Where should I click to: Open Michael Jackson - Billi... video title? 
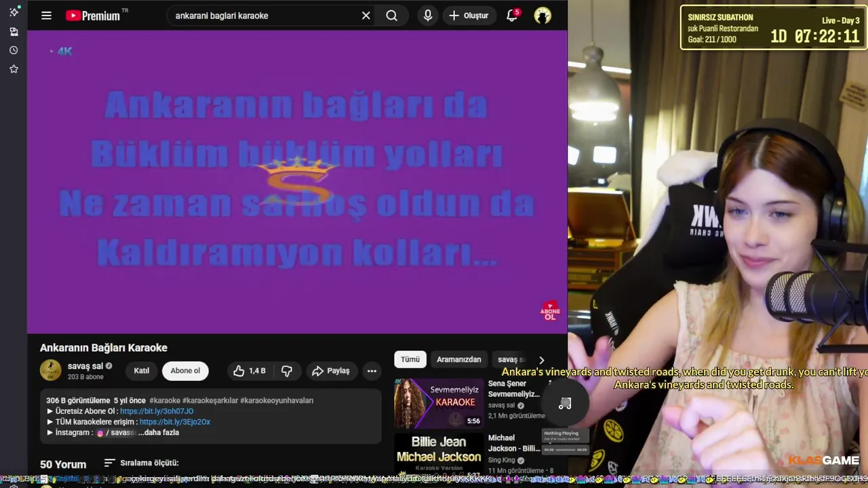coord(514,443)
